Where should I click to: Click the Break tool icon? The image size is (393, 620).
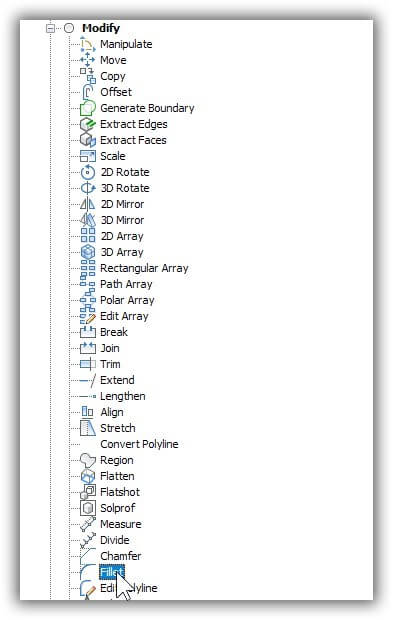(88, 332)
